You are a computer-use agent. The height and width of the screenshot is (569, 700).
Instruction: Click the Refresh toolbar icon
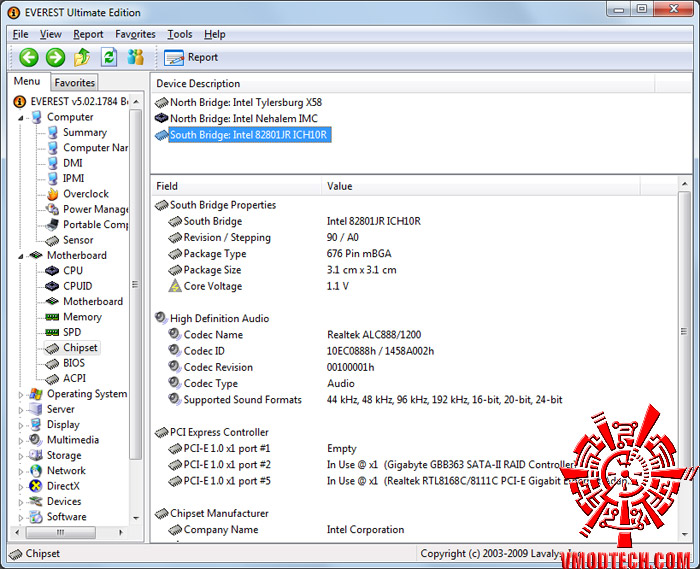[109, 58]
